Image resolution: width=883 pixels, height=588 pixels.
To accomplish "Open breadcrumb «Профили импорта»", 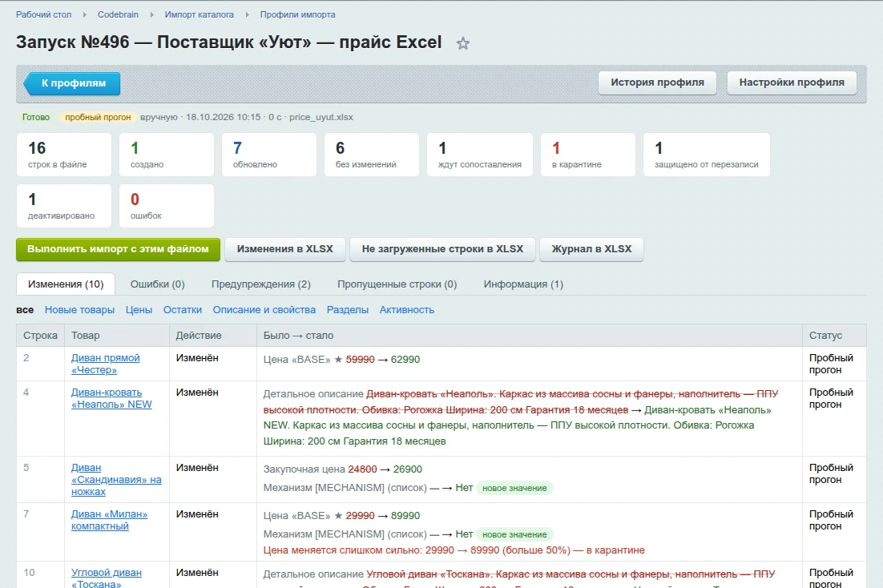I will 297,14.
